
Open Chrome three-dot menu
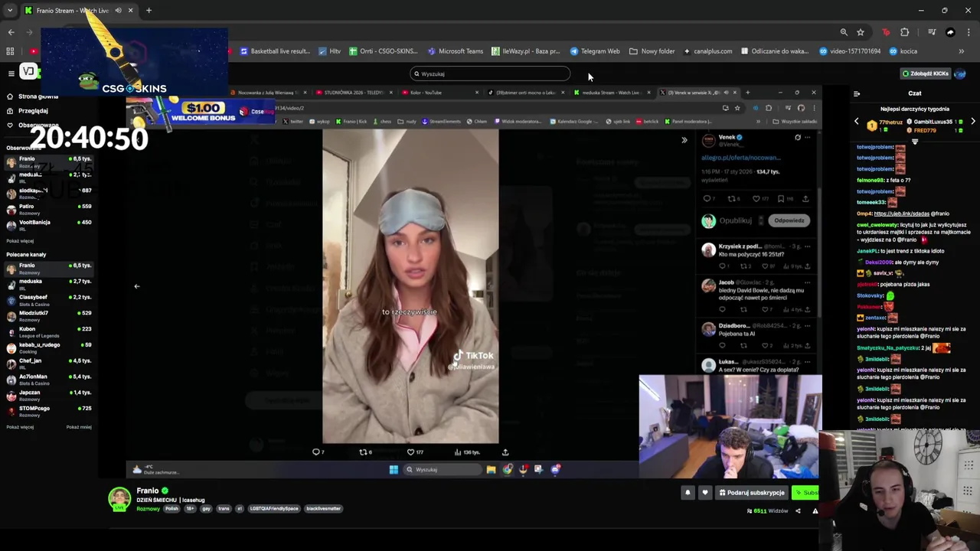click(969, 32)
